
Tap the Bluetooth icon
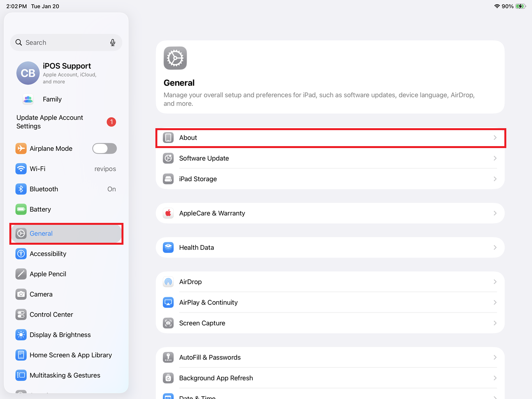click(x=21, y=189)
